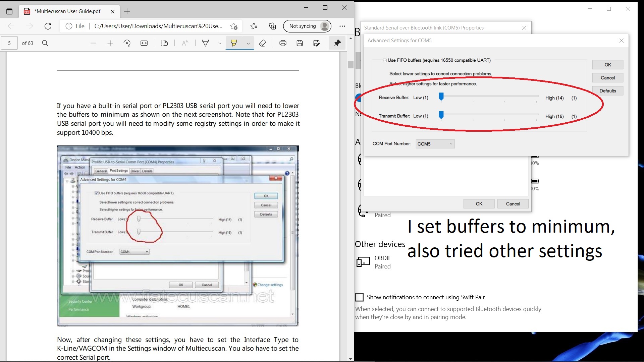
Task: Click the PDF scrollbar up arrow
Action: [x=351, y=39]
